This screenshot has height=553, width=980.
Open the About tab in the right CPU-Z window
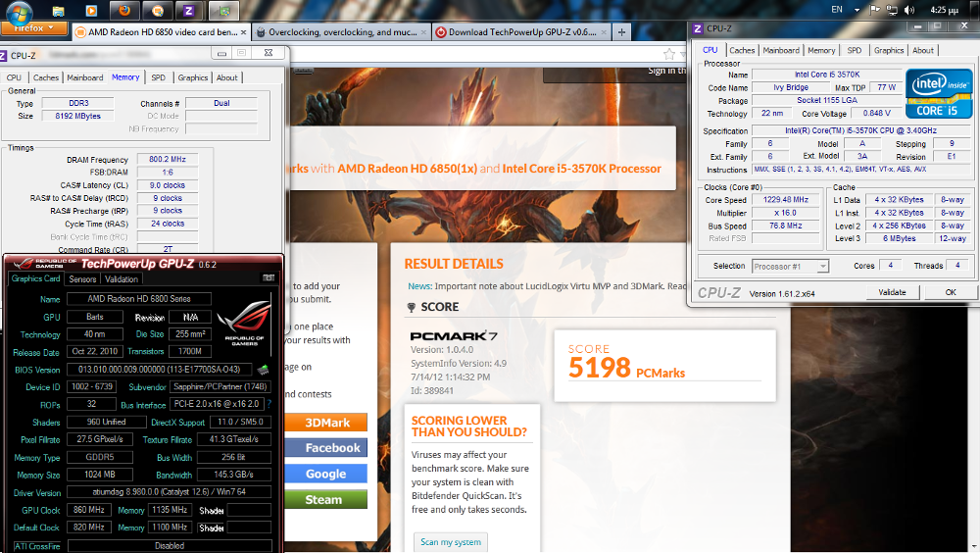click(923, 50)
